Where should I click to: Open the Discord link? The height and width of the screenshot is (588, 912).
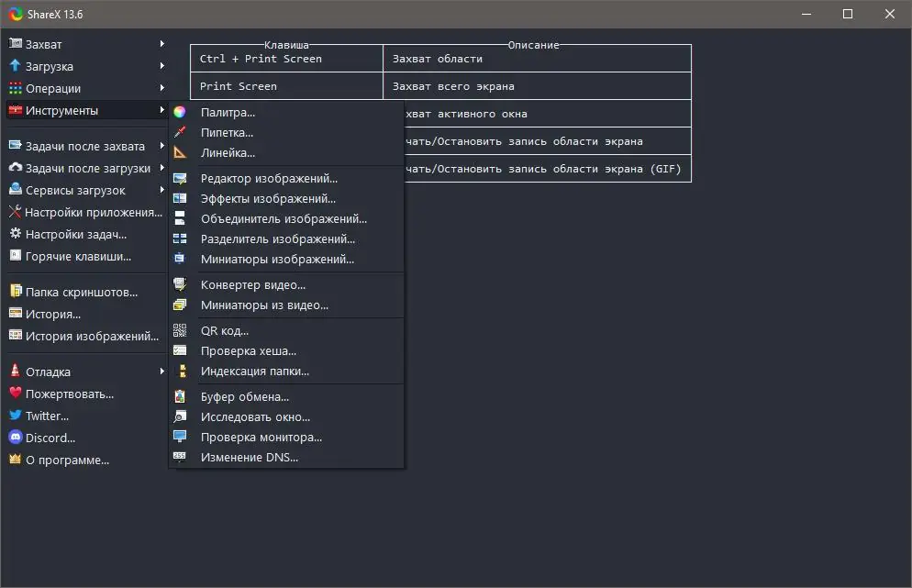tap(41, 438)
